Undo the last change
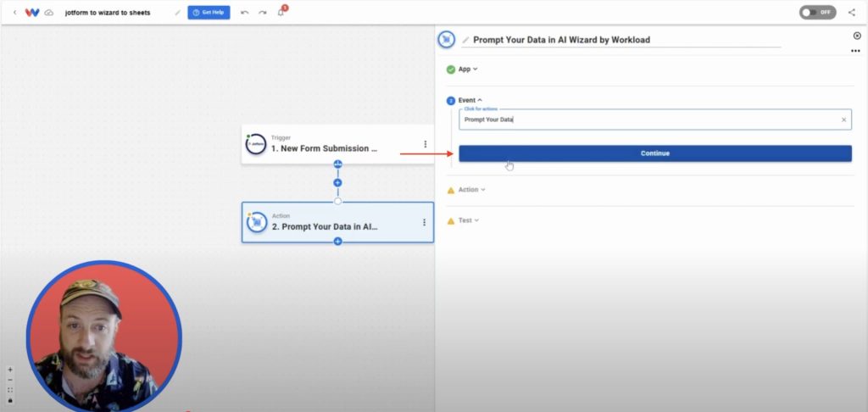This screenshot has height=412, width=868. (x=245, y=12)
